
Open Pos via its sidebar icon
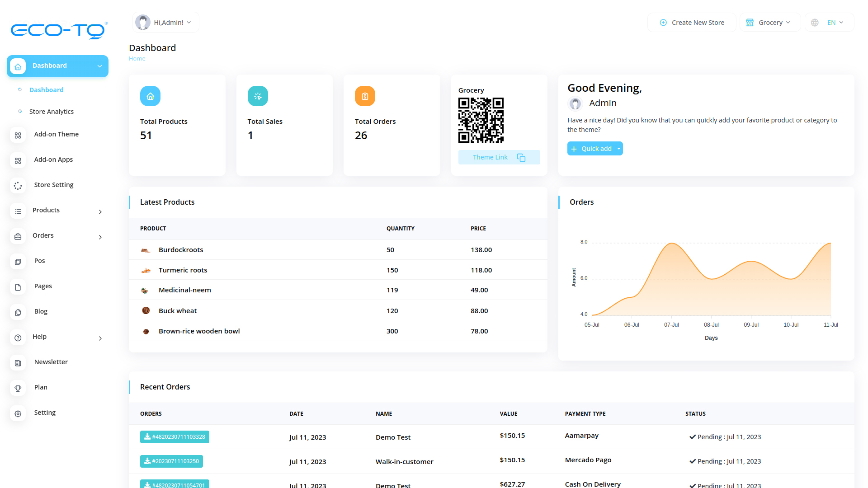tap(18, 261)
